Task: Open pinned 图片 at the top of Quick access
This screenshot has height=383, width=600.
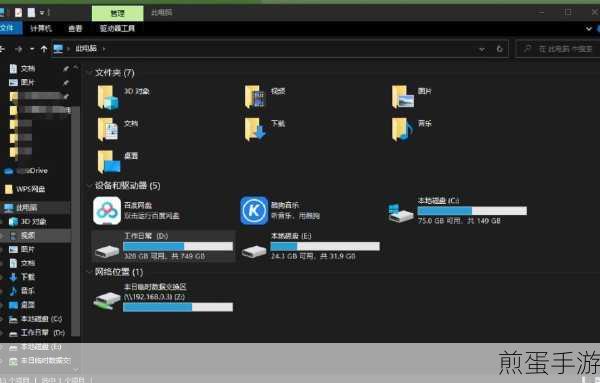Action: coord(22,83)
